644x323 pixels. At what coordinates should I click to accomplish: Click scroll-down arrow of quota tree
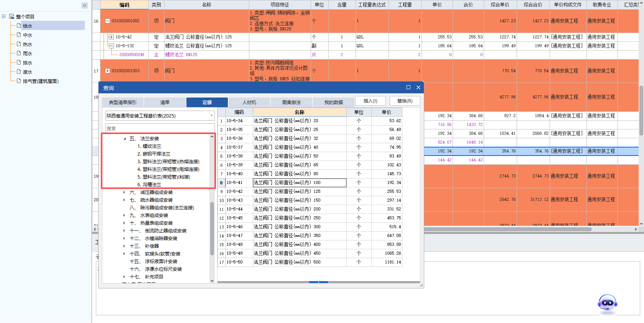click(x=212, y=281)
